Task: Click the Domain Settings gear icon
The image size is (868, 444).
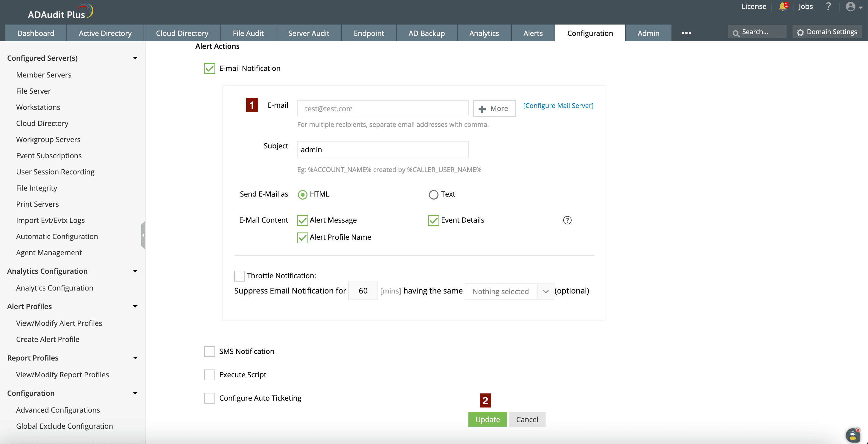Action: (x=800, y=32)
